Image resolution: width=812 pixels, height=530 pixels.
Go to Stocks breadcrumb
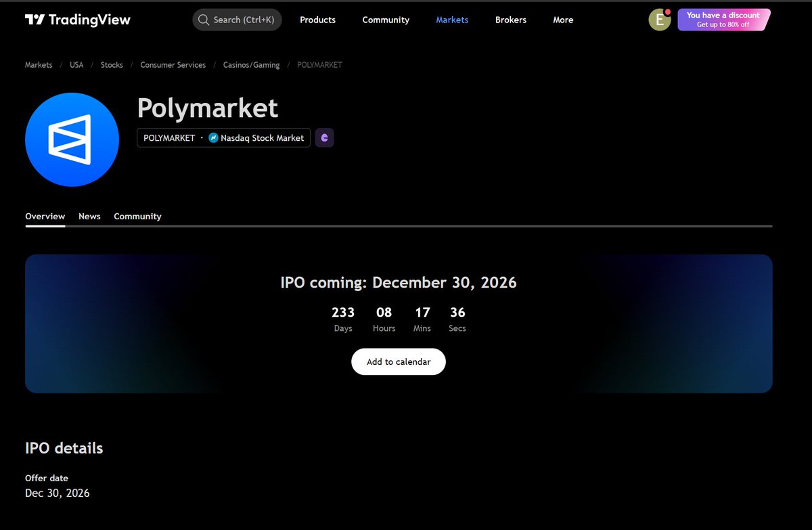pyautogui.click(x=112, y=65)
